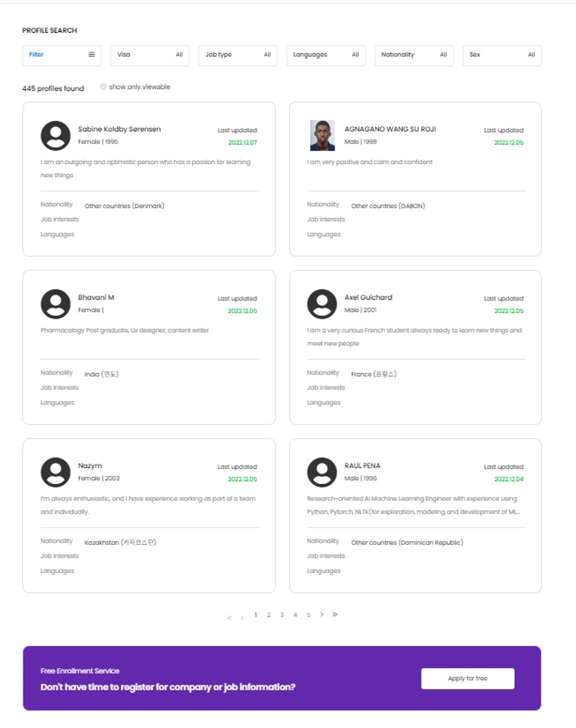Click Nazym's avatar icon

coord(56,472)
